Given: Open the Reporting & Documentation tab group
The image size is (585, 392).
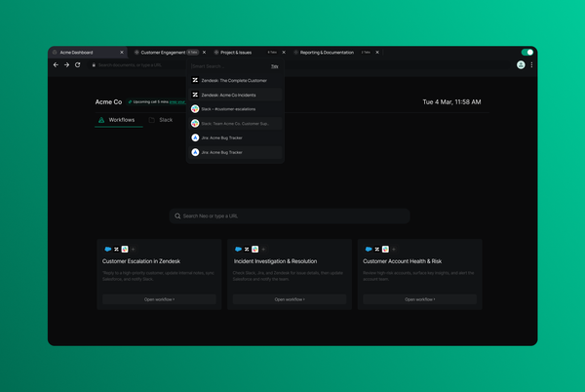Looking at the screenshot, I should click(x=327, y=53).
